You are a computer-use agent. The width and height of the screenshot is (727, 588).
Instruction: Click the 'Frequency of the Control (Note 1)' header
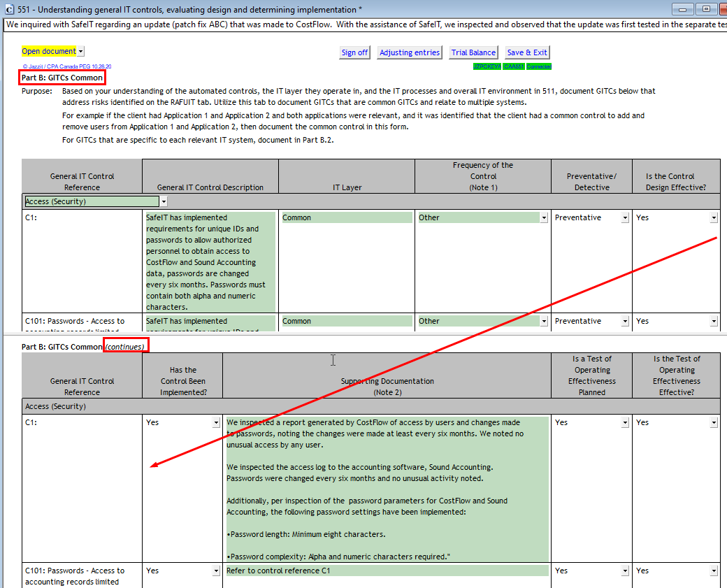pos(483,176)
